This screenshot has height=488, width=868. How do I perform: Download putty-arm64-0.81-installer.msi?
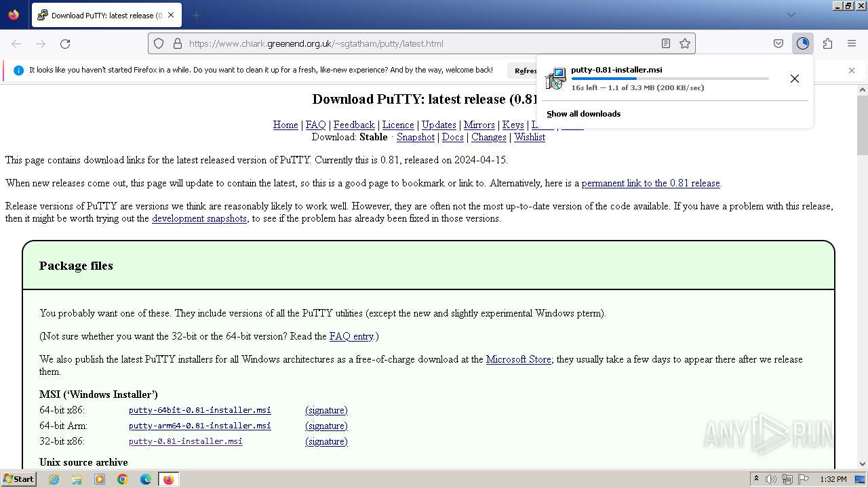[200, 426]
